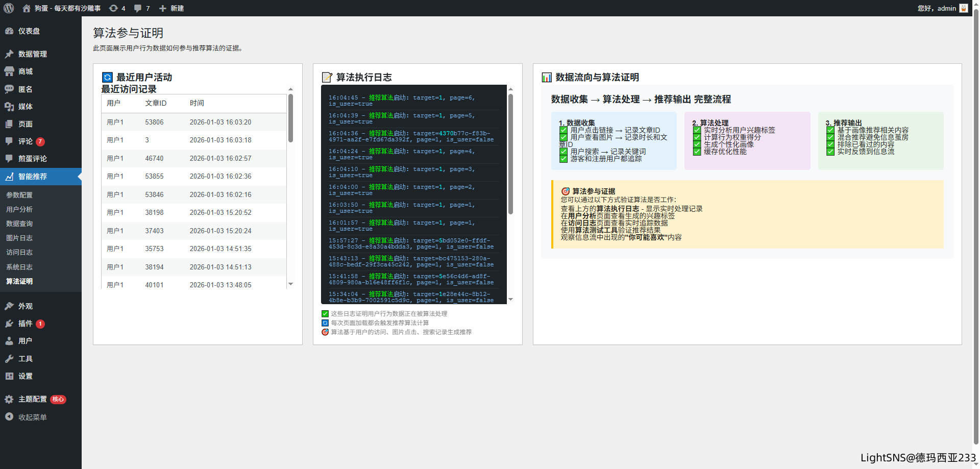This screenshot has height=469, width=980.
Task: Open the 访问日志 submenu item
Action: (19, 252)
